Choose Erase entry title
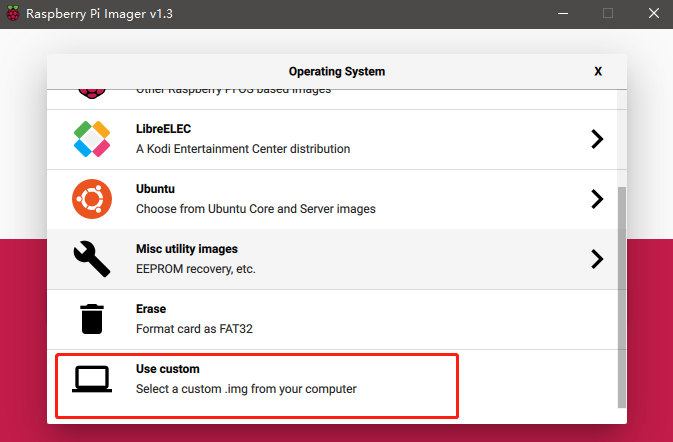Viewport: 673px width, 442px height. 151,309
